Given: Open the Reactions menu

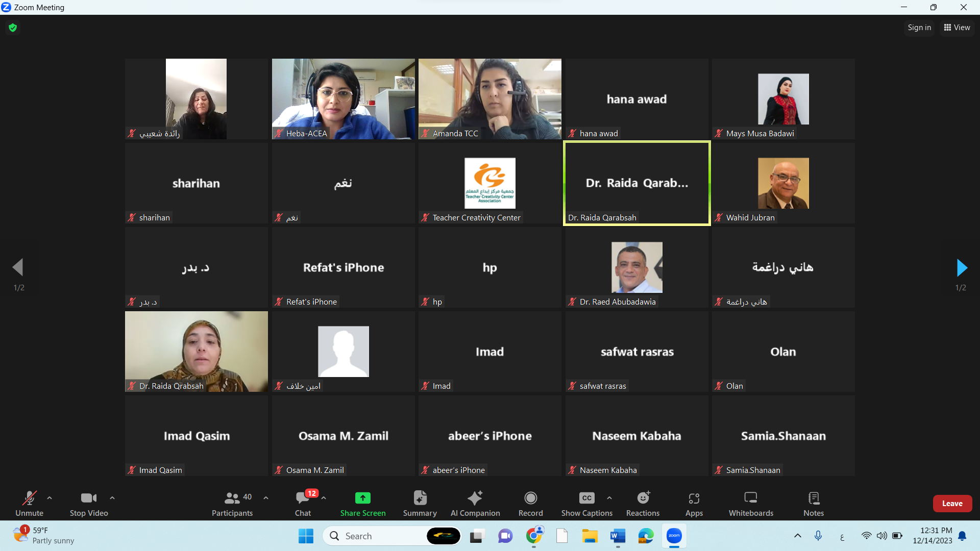Looking at the screenshot, I should coord(643,498).
